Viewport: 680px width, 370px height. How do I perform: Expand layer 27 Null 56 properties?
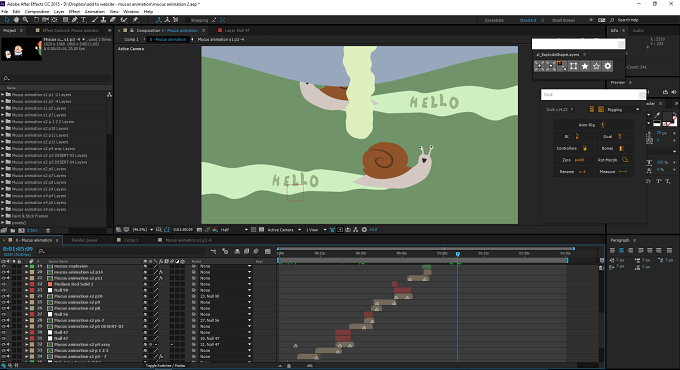(x=26, y=314)
